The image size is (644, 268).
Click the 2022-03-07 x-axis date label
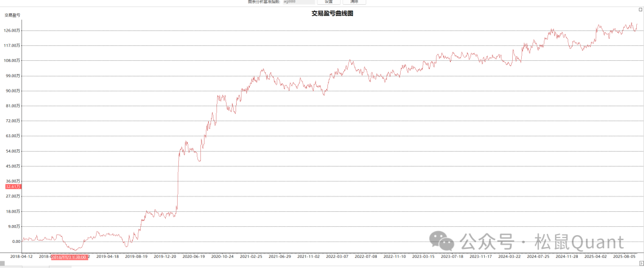(x=338, y=256)
